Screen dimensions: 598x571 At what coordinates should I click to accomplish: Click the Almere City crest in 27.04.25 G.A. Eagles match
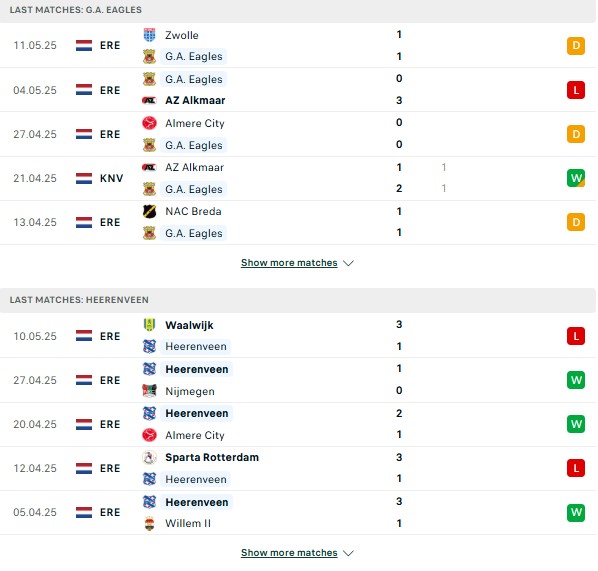[x=149, y=123]
